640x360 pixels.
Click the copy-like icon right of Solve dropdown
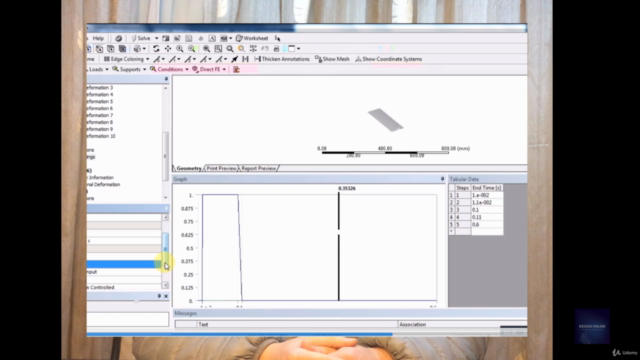(x=166, y=38)
